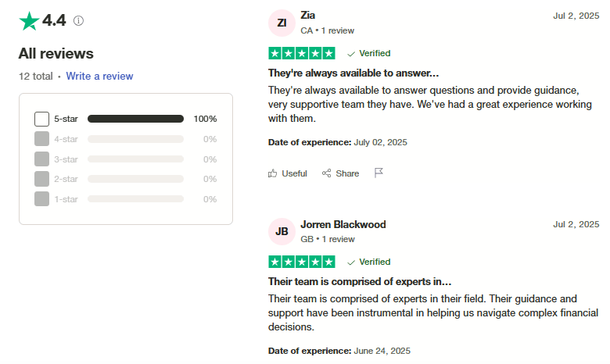The height and width of the screenshot is (364, 610).
Task: Open Jorren Blackwood's profile name
Action: point(343,224)
